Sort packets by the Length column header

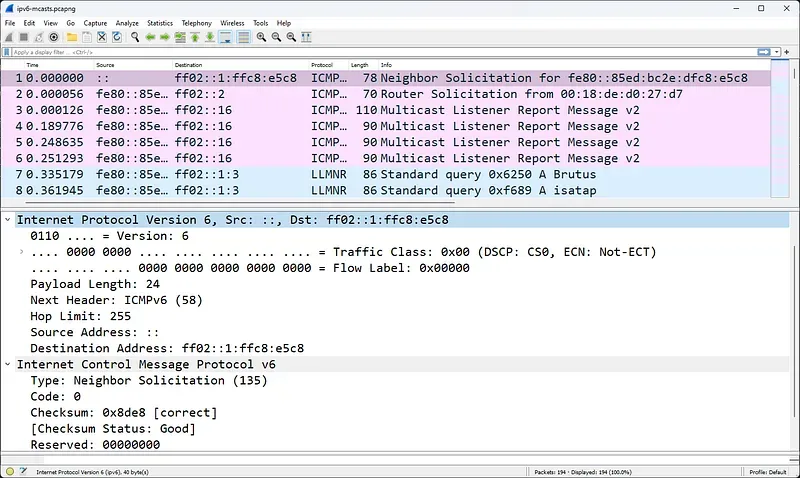point(363,65)
